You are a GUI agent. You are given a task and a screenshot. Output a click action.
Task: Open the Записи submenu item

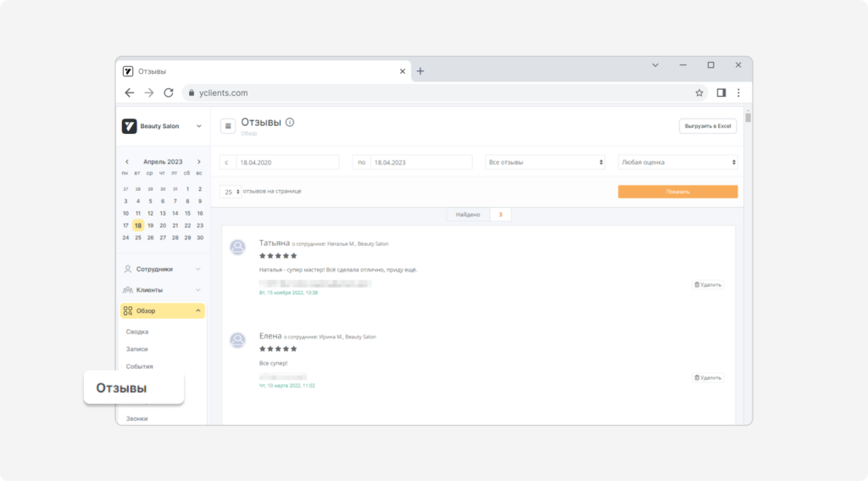pyautogui.click(x=136, y=350)
